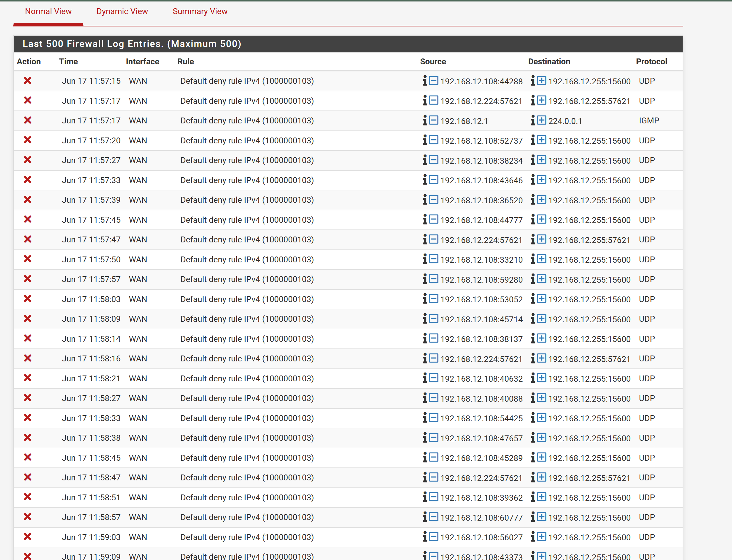Click source info icon for 192.168.12.108:40632
The width and height of the screenshot is (732, 560).
click(x=425, y=378)
